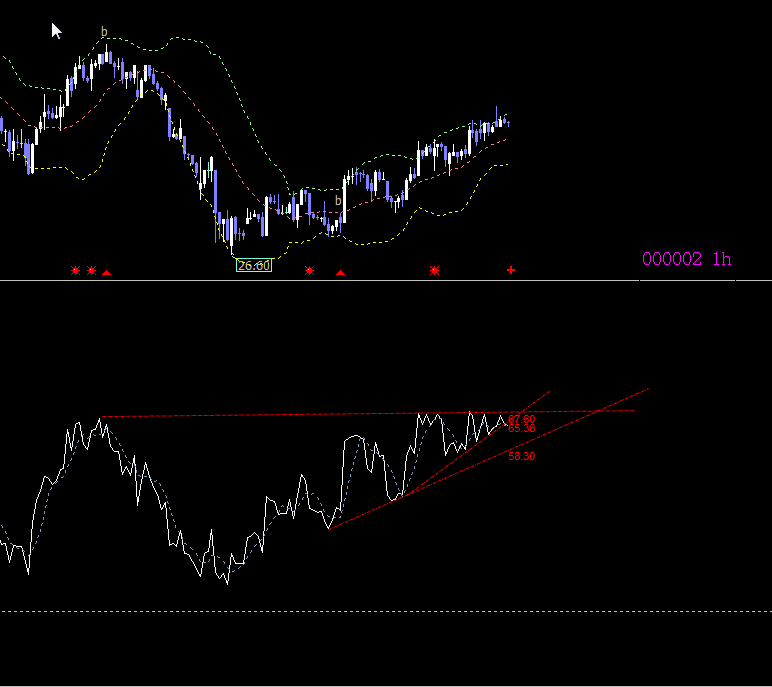Click the 65.38 indicator value label
This screenshot has width=772, height=687.
click(522, 428)
